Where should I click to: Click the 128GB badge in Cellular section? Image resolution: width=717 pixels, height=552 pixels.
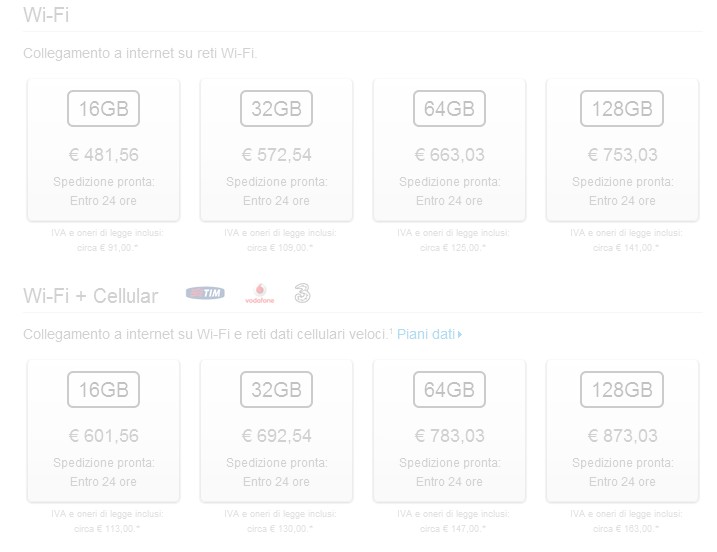(622, 390)
